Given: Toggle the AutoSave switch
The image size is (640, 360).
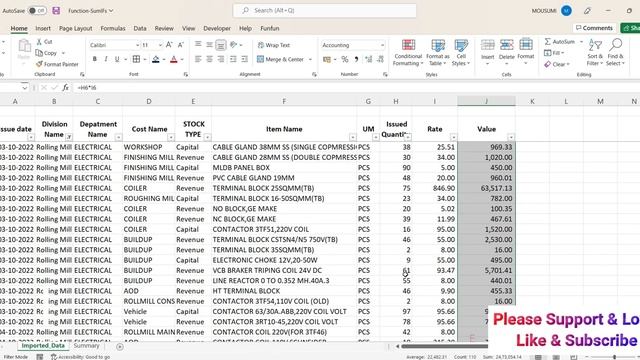Looking at the screenshot, I should point(37,11).
